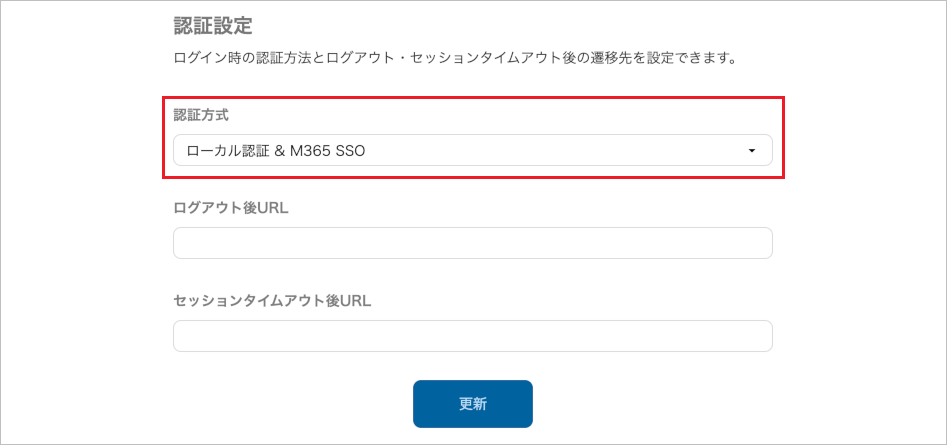Click the description text under 認証設定
Viewport: 947px width, 445px height.
click(x=455, y=58)
